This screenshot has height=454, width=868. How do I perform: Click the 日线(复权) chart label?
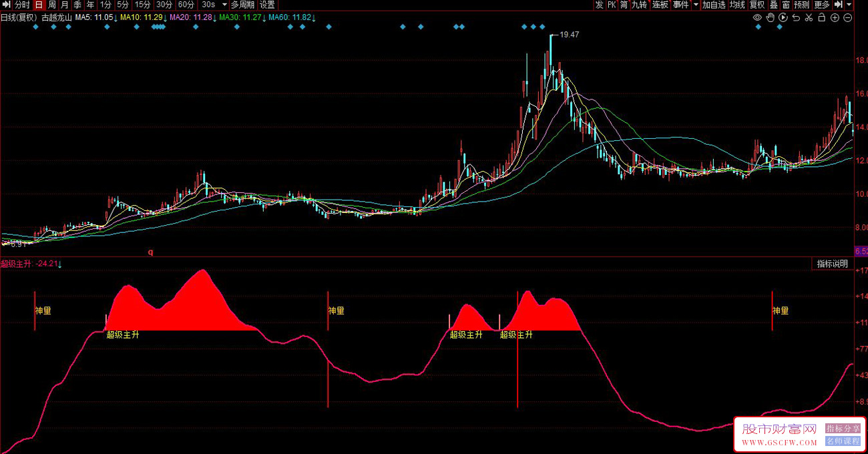[18, 17]
